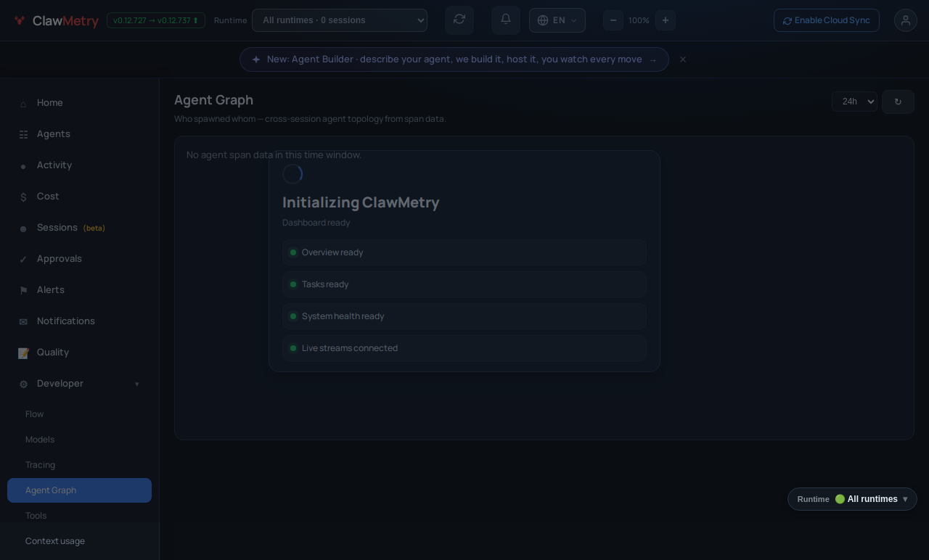Viewport: 929px width, 560px height.
Task: Open the floating Runtime All runtimes selector
Action: click(852, 499)
